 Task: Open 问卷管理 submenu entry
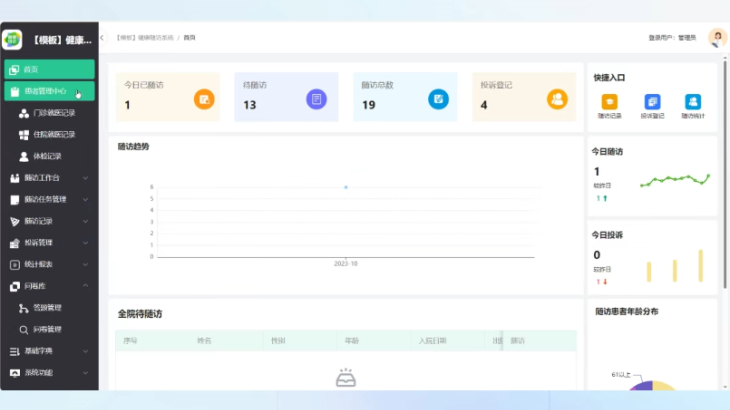point(47,329)
